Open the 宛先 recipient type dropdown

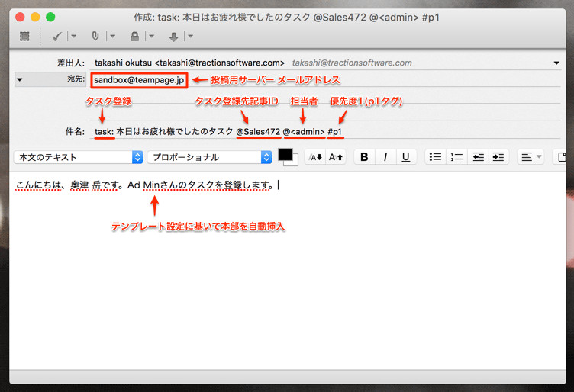point(50,79)
